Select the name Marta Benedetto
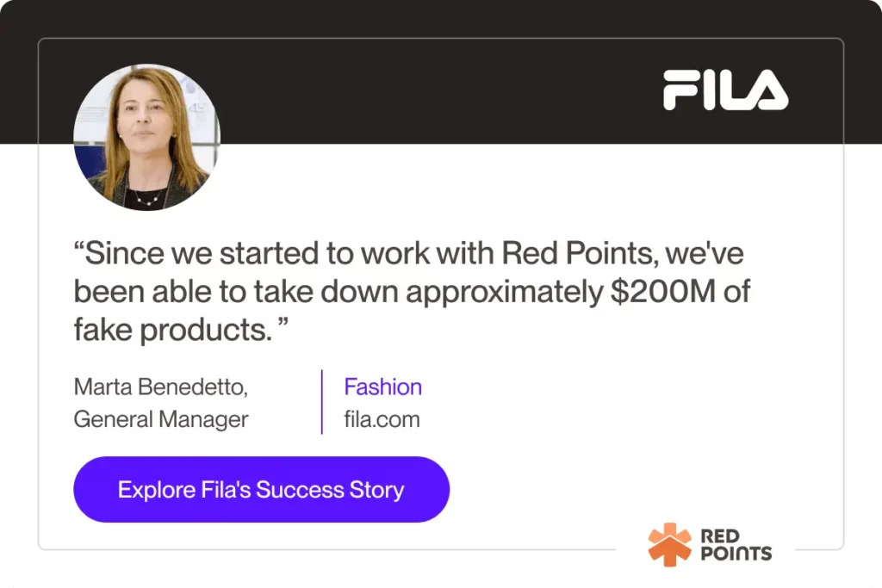The height and width of the screenshot is (588, 882). tap(161, 387)
